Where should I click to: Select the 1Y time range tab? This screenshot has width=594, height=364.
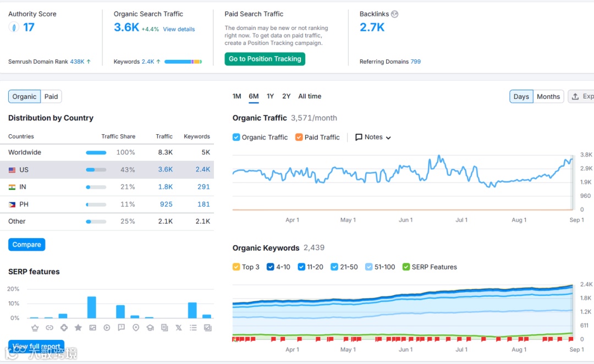tap(270, 96)
